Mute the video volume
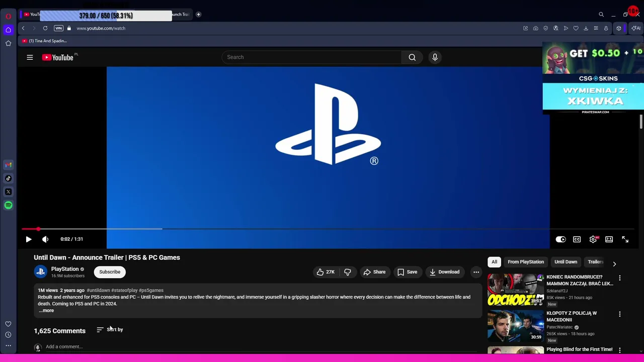Viewport: 644px width, 362px height. (45, 239)
